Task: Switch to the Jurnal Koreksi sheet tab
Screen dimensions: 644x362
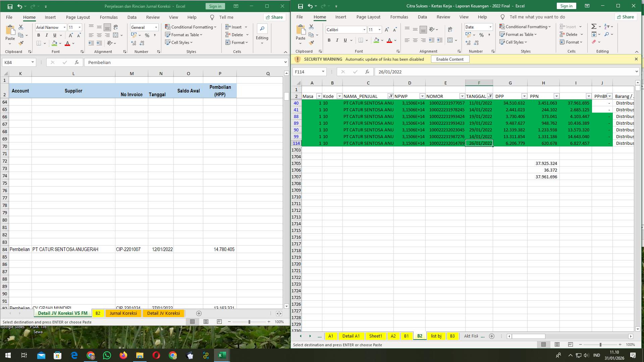Action: click(x=123, y=313)
